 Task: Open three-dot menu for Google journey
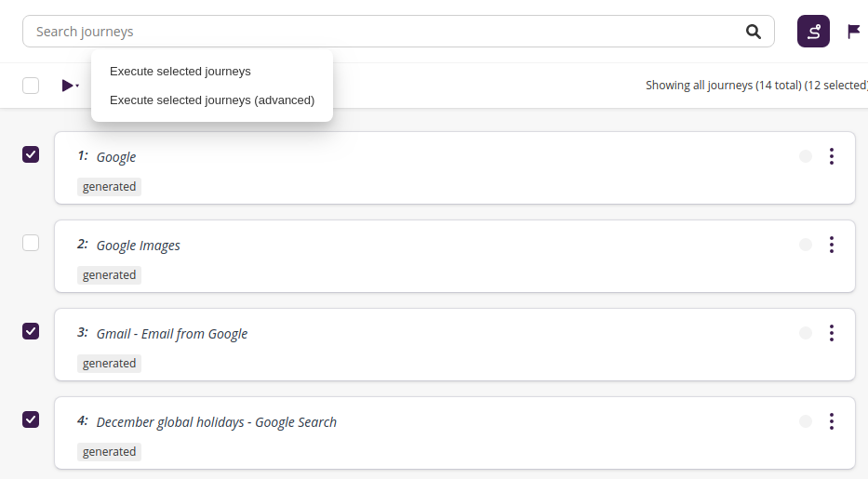[831, 156]
